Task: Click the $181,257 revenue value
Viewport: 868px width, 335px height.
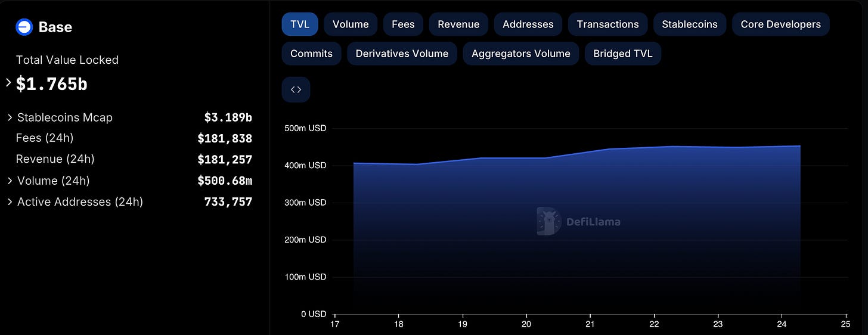Action: click(225, 160)
